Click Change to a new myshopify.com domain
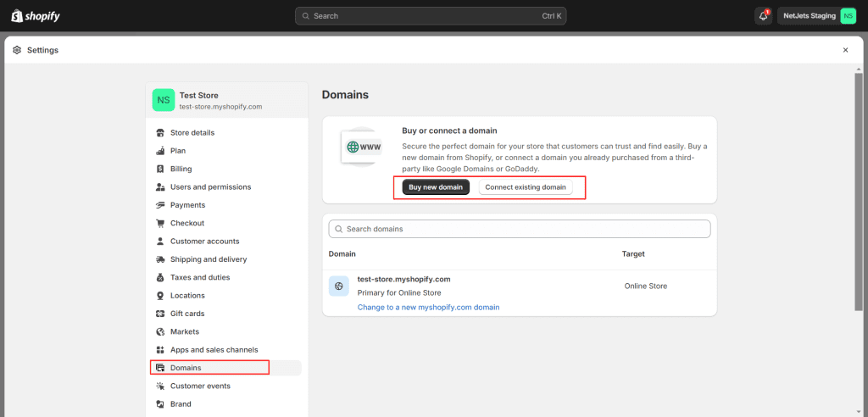This screenshot has width=868, height=417. (x=428, y=307)
